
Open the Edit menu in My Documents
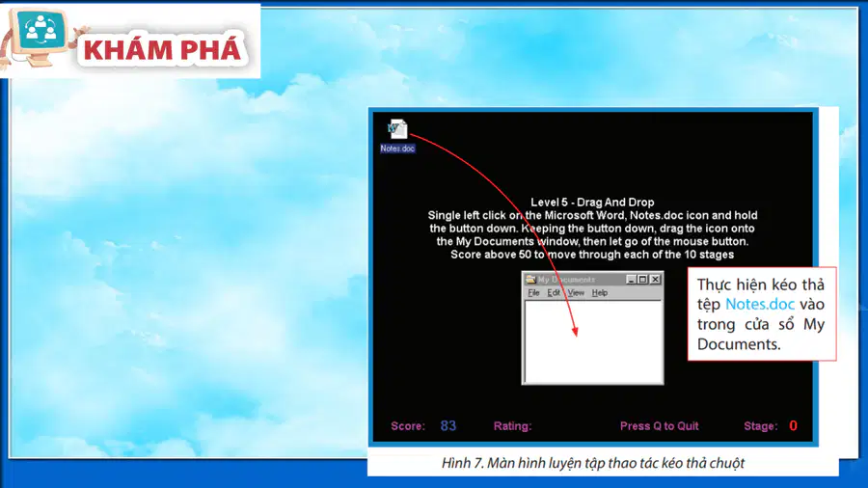pos(554,292)
